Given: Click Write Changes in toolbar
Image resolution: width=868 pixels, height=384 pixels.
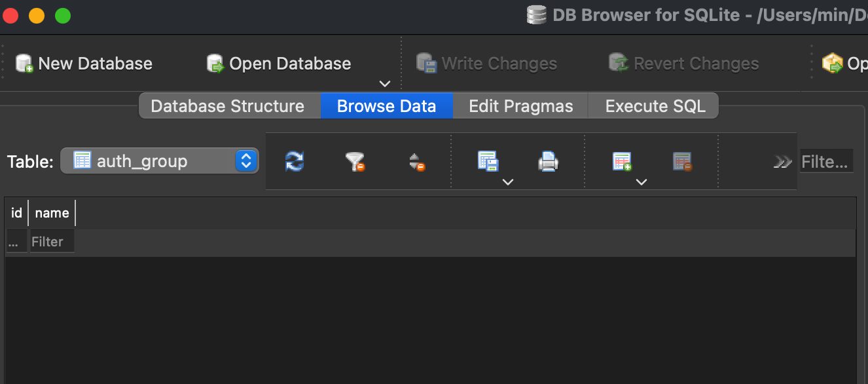Looking at the screenshot, I should 486,64.
